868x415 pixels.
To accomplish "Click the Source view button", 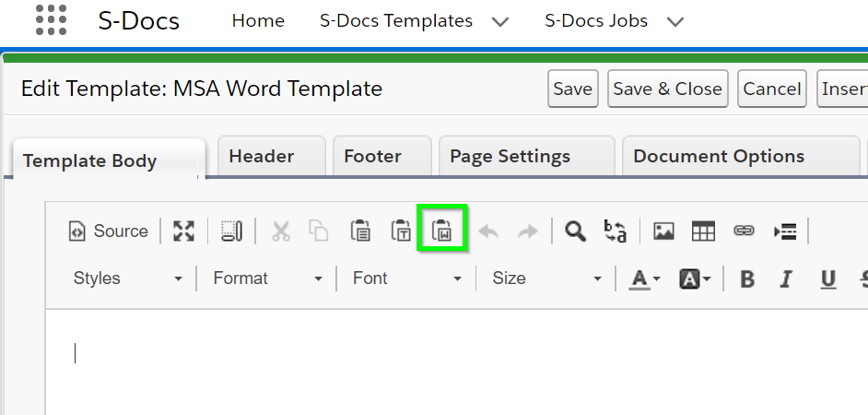I will click(x=109, y=231).
